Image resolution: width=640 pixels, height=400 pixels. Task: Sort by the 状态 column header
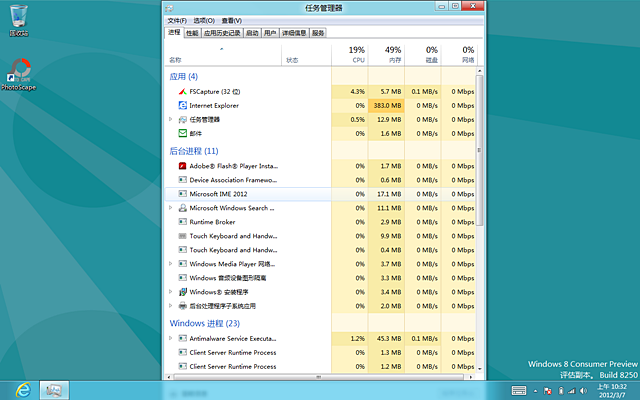(x=306, y=55)
